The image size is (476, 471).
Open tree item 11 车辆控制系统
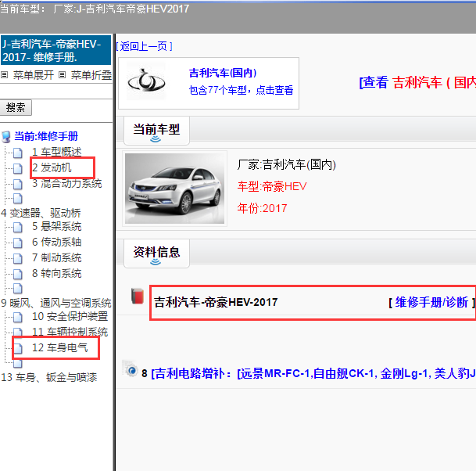(x=70, y=333)
